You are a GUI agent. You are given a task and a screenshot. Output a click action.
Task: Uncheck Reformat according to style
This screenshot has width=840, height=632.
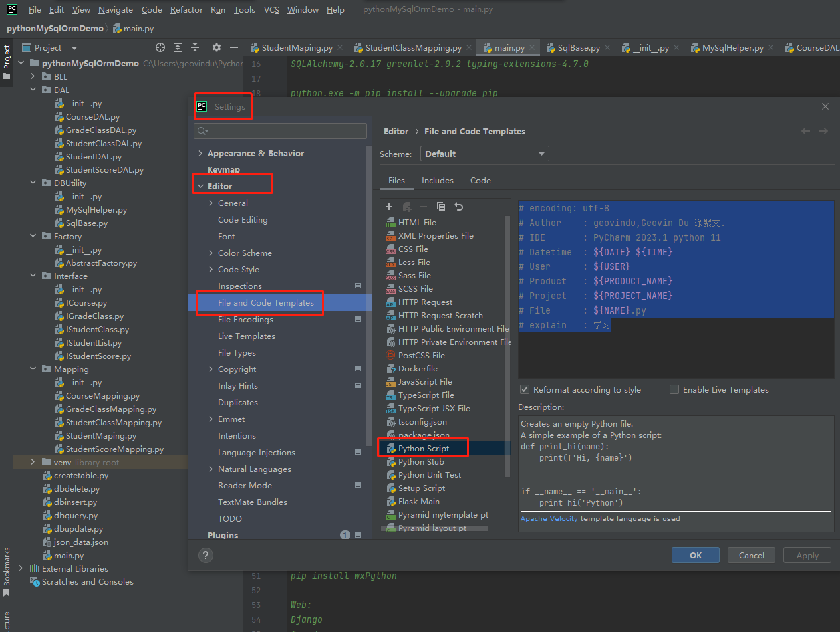(x=525, y=390)
